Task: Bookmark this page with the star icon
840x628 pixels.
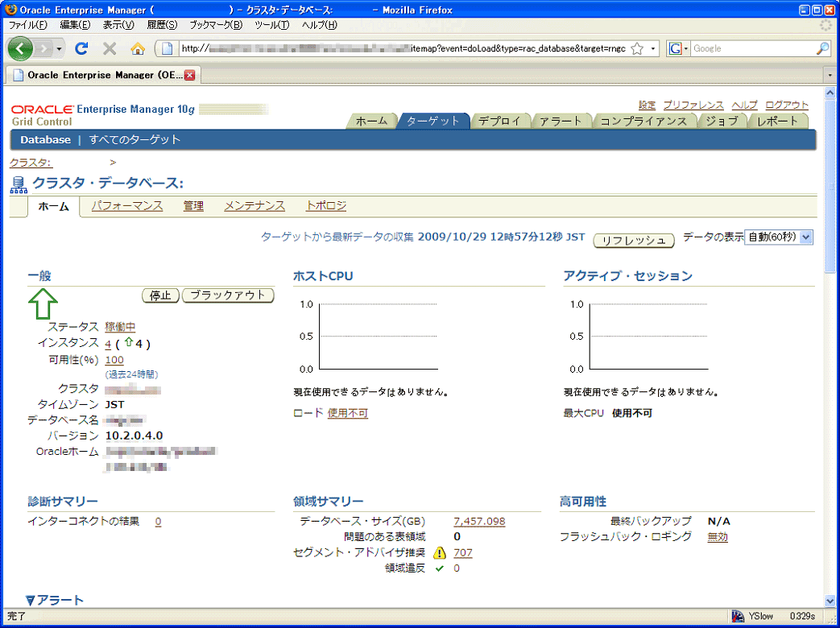Action: pyautogui.click(x=636, y=49)
